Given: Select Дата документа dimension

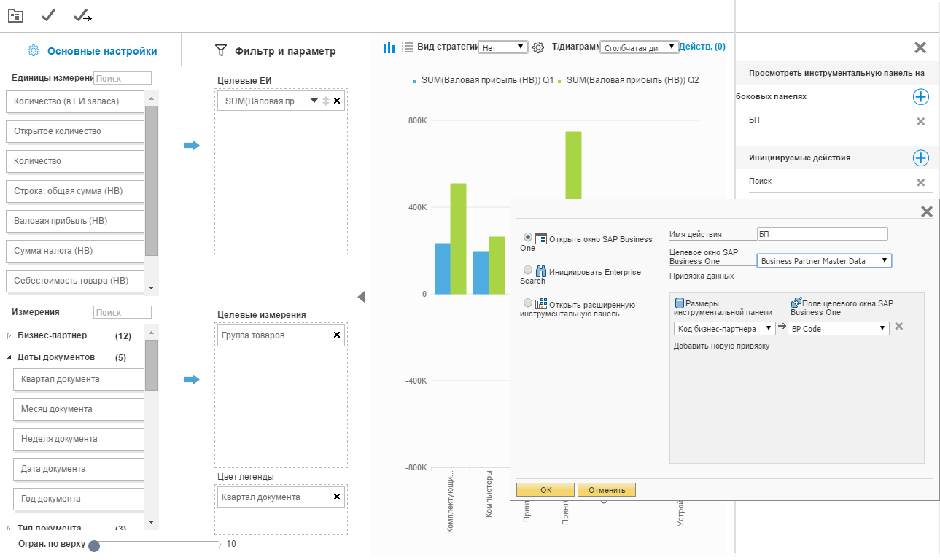Looking at the screenshot, I should pos(78,469).
